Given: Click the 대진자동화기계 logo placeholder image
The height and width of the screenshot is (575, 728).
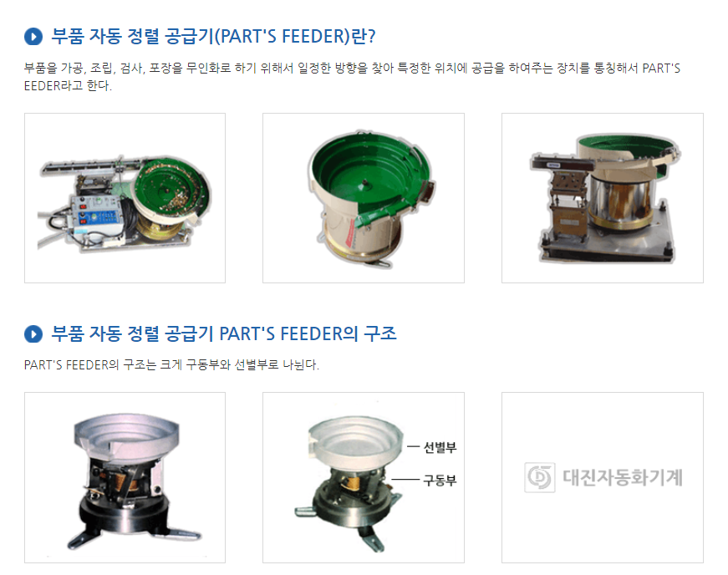Looking at the screenshot, I should (602, 477).
